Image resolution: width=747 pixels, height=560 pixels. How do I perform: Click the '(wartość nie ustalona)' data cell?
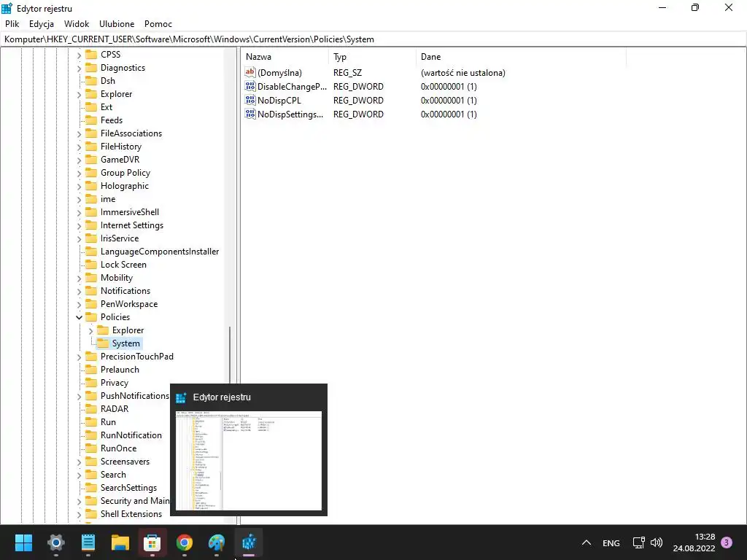[462, 72]
